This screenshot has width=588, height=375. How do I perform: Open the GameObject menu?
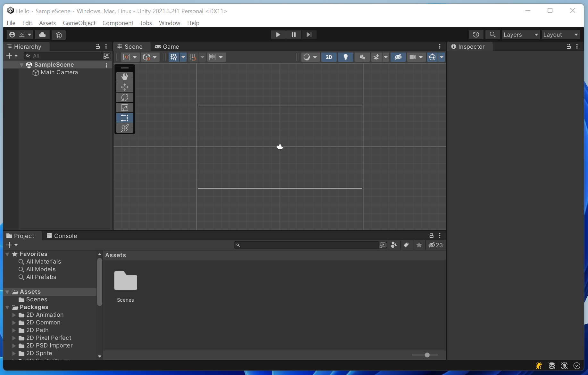coord(79,23)
